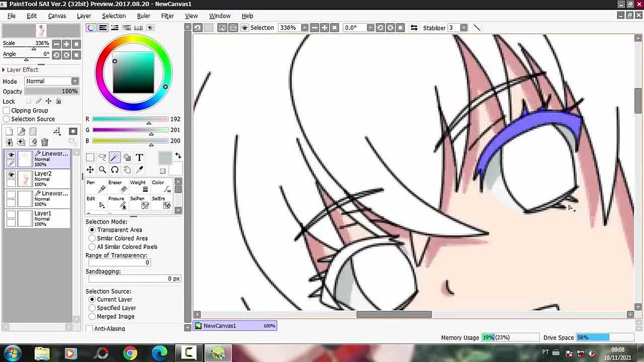Open the Ruler menu
The width and height of the screenshot is (644, 362).
(143, 16)
